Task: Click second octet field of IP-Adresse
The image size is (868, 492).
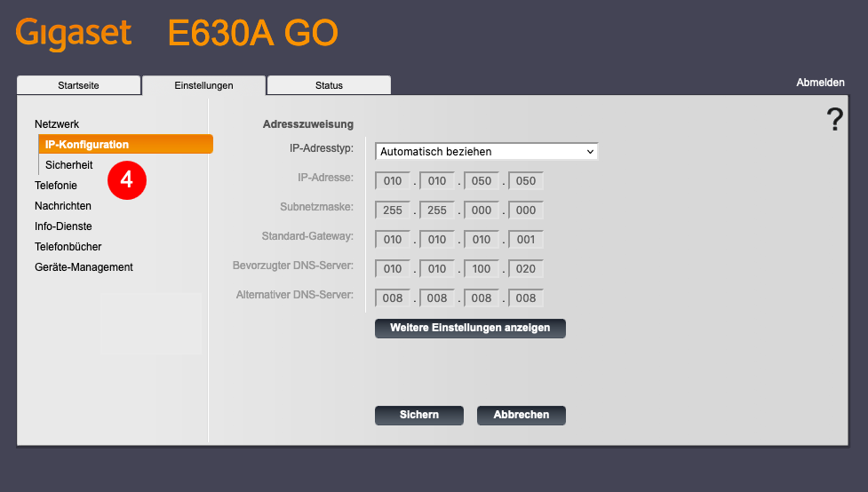Action: tap(437, 181)
